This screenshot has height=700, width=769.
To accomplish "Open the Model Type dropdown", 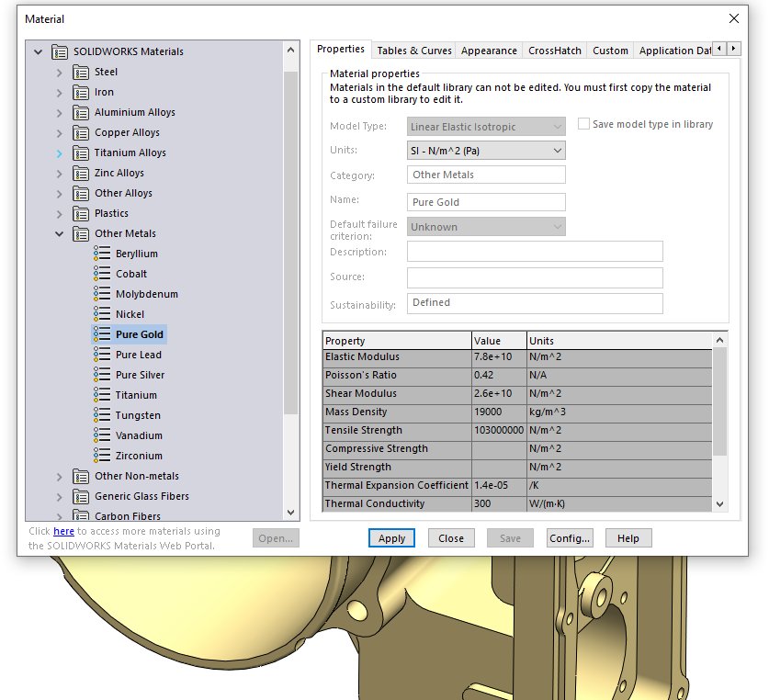I will [486, 127].
